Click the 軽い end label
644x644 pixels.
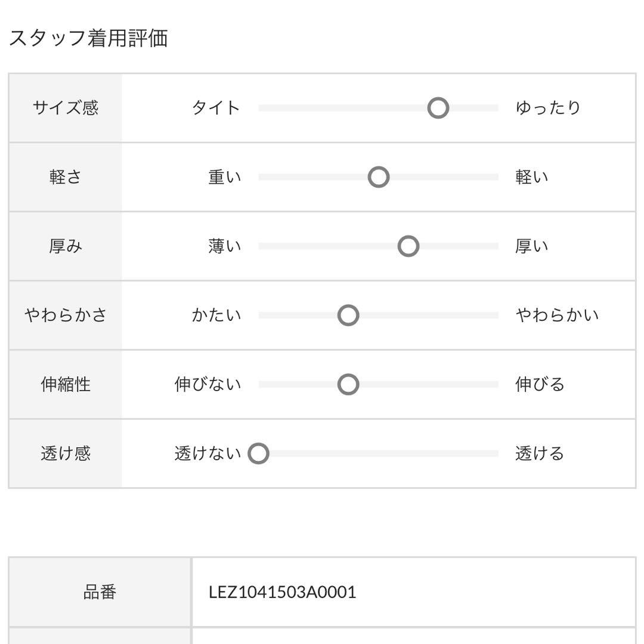tap(532, 177)
